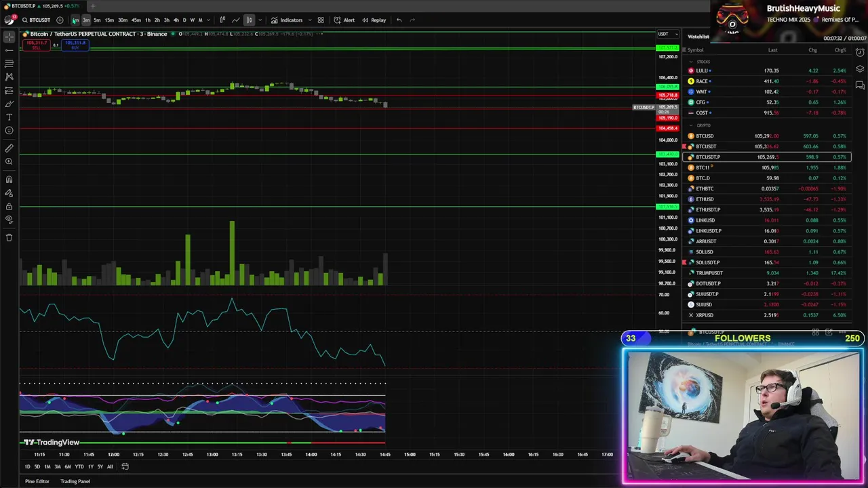Expand the timeframe interval dropdown
The width and height of the screenshot is (868, 488).
[x=208, y=20]
